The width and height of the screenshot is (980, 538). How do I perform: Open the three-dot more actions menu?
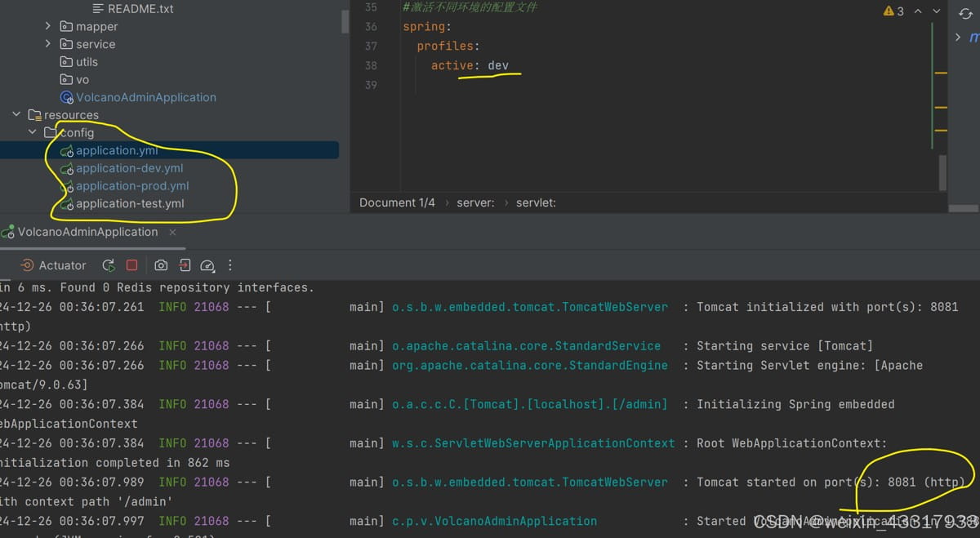(x=230, y=265)
